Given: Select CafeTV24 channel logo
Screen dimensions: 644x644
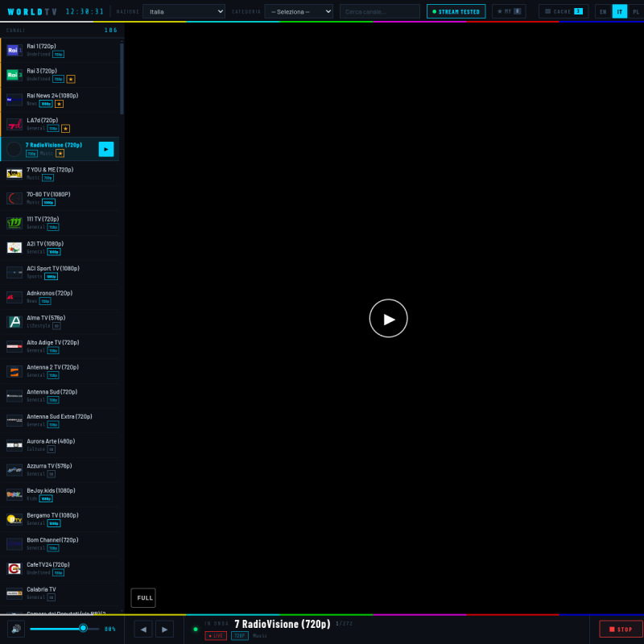Looking at the screenshot, I should (x=14, y=569).
